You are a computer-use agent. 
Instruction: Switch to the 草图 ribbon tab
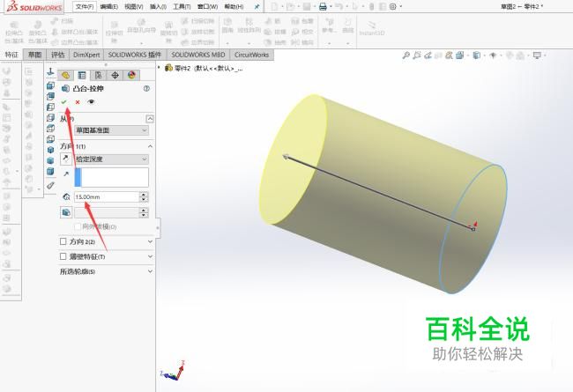point(35,55)
